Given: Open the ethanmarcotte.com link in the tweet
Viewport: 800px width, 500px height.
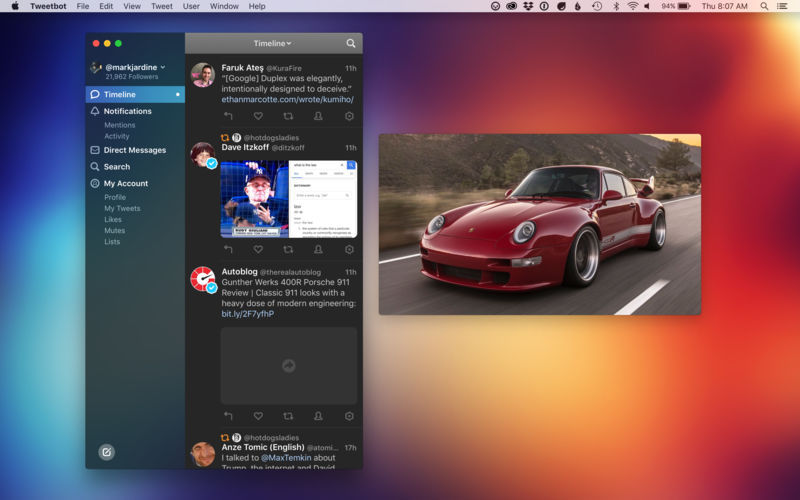Looking at the screenshot, I should (x=287, y=100).
